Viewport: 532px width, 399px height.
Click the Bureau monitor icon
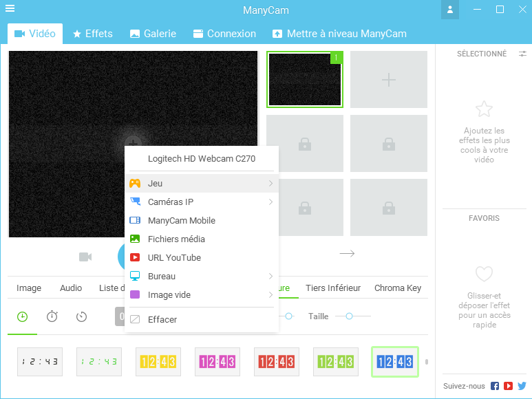[x=135, y=276]
